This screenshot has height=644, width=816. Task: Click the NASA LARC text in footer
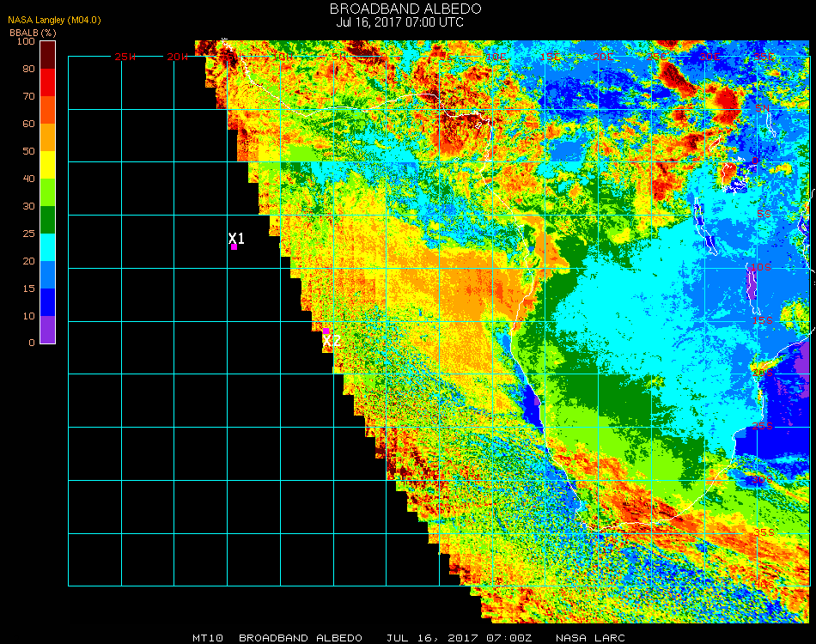(x=588, y=638)
